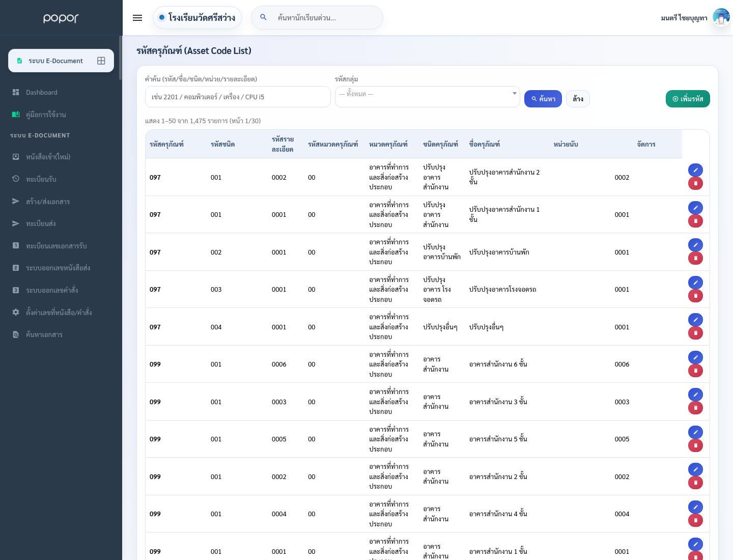The height and width of the screenshot is (560, 733).
Task: Click the blue ค้นหา button
Action: (543, 99)
